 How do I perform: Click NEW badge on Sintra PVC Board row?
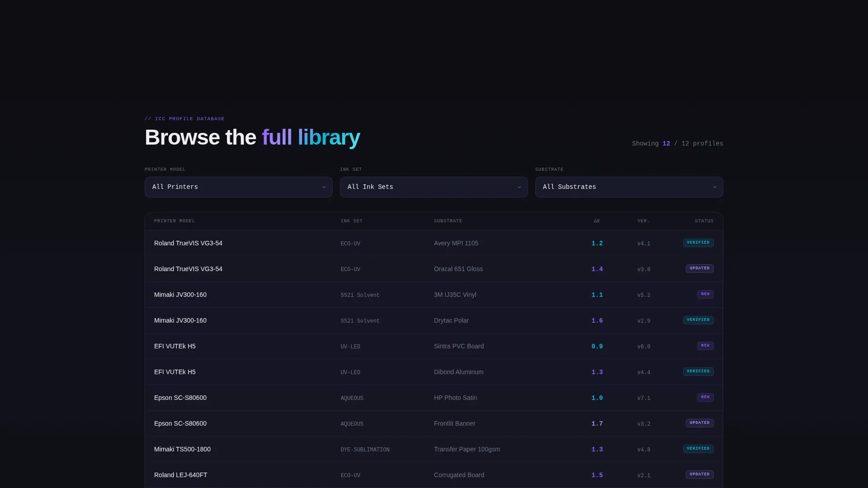tap(705, 346)
